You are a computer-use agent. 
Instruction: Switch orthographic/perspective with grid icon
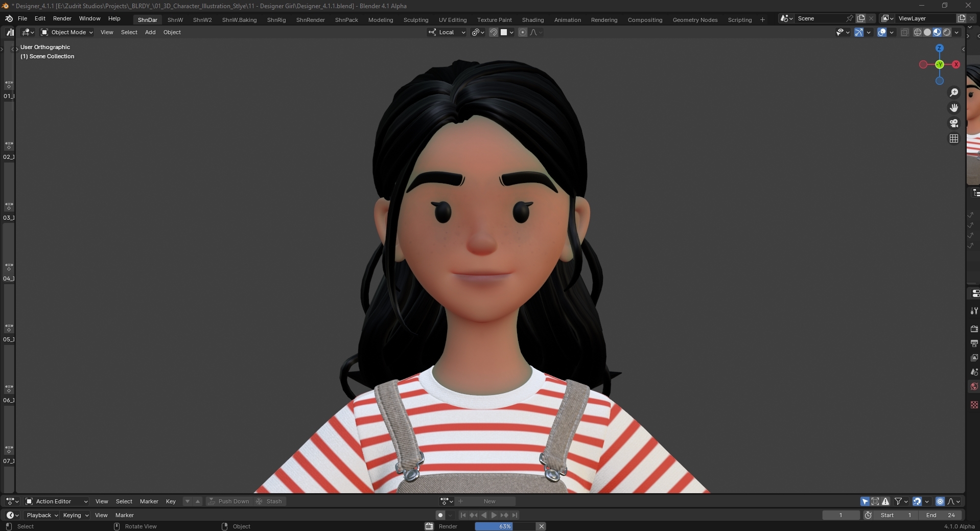coord(953,138)
